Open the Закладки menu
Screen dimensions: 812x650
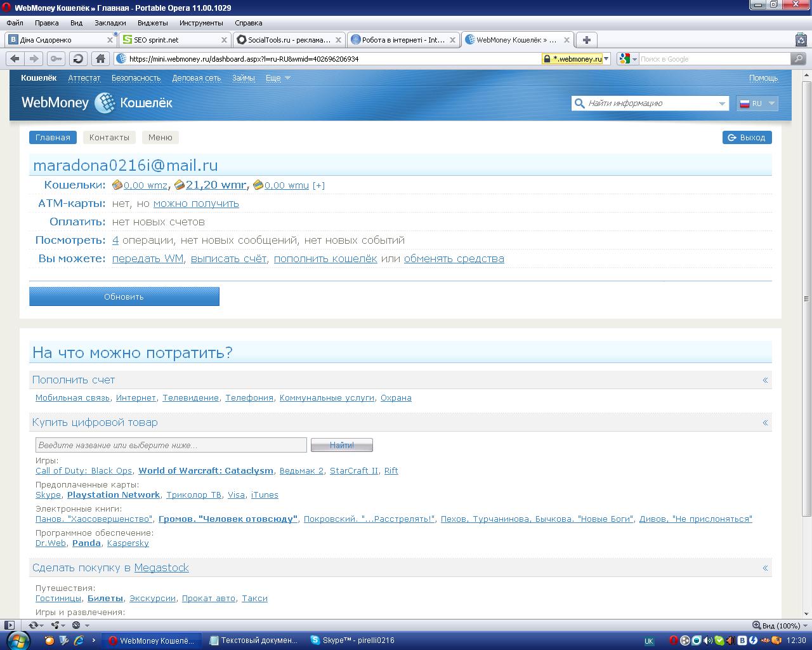point(110,23)
